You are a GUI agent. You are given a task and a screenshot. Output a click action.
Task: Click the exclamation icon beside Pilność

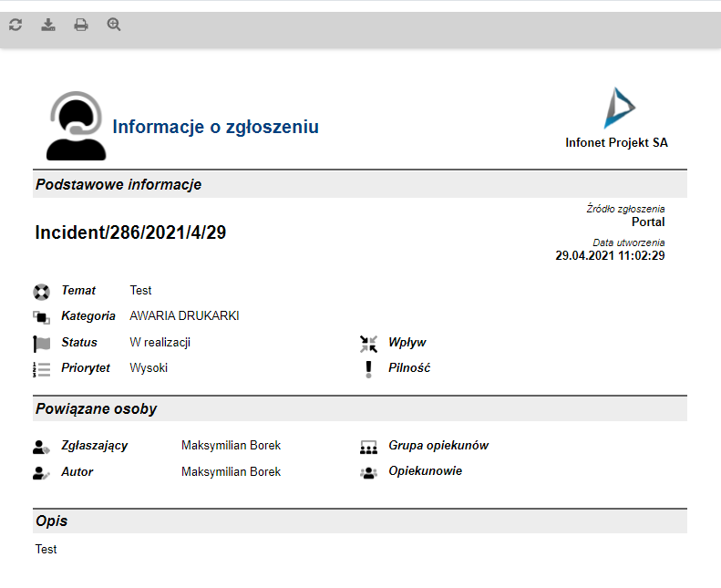368,369
